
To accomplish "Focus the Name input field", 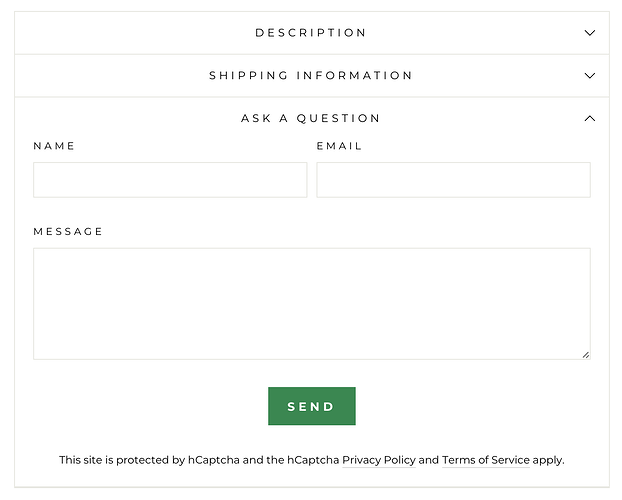I will coord(170,180).
